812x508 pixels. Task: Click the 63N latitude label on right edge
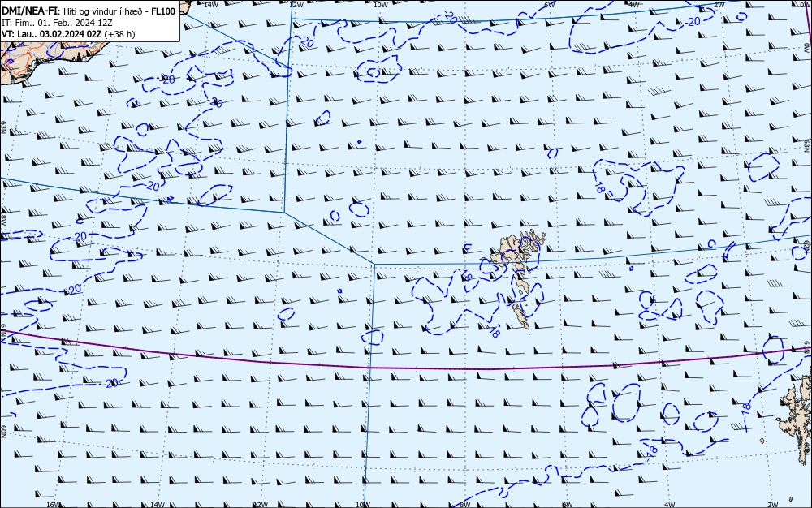807,144
